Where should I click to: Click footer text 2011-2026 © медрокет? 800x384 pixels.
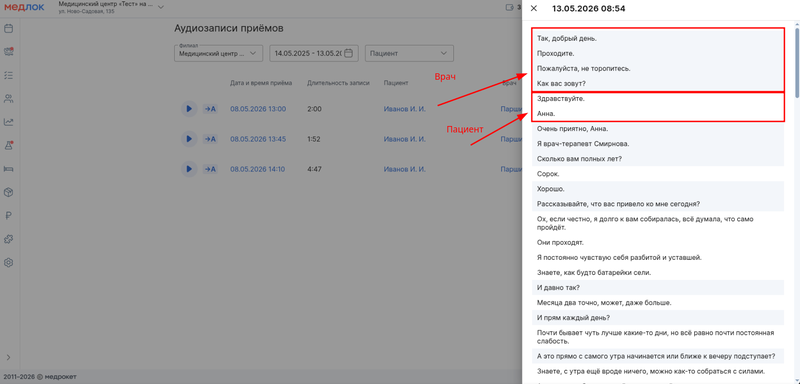coord(40,377)
